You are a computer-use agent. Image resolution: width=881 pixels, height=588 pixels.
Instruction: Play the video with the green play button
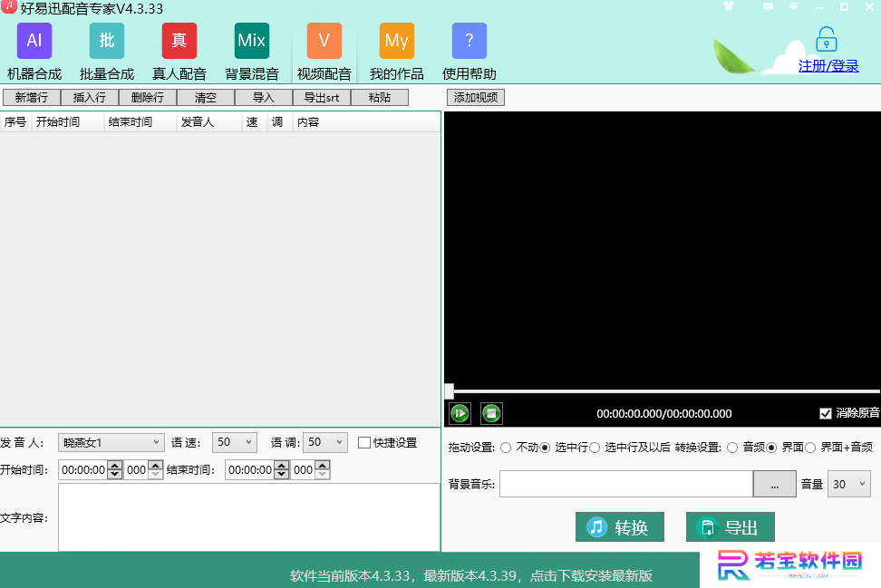[x=460, y=414]
